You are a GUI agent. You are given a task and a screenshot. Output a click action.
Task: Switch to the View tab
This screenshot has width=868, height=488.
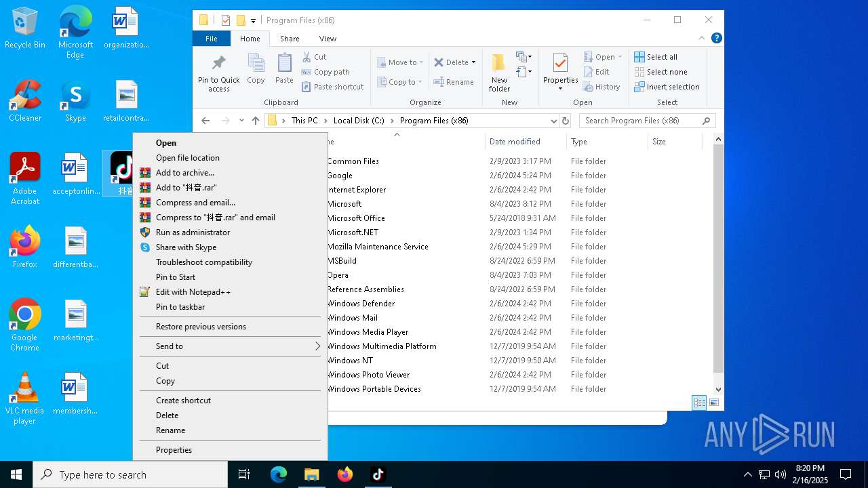328,39
